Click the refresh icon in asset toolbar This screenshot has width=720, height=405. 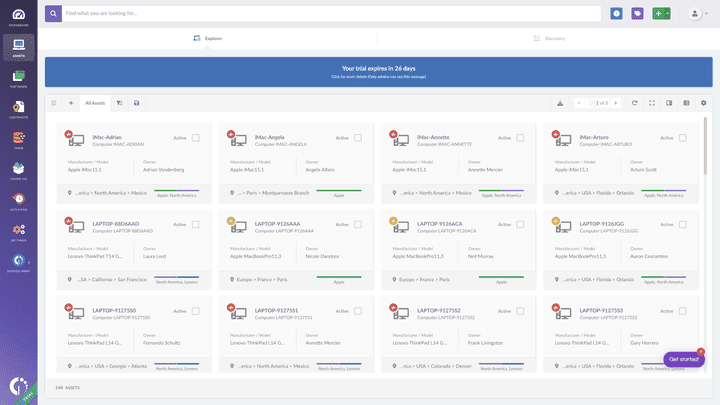[x=635, y=102]
